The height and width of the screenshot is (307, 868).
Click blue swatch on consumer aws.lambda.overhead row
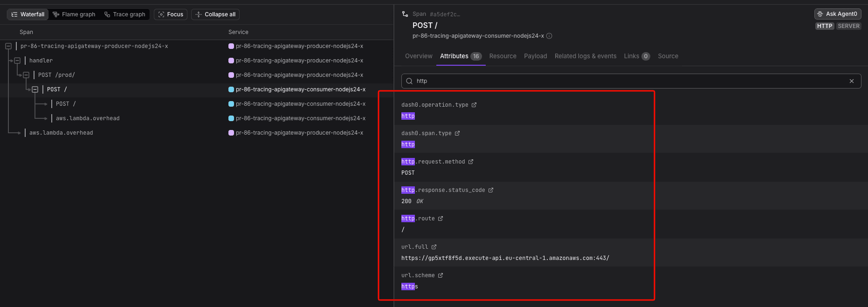point(231,118)
